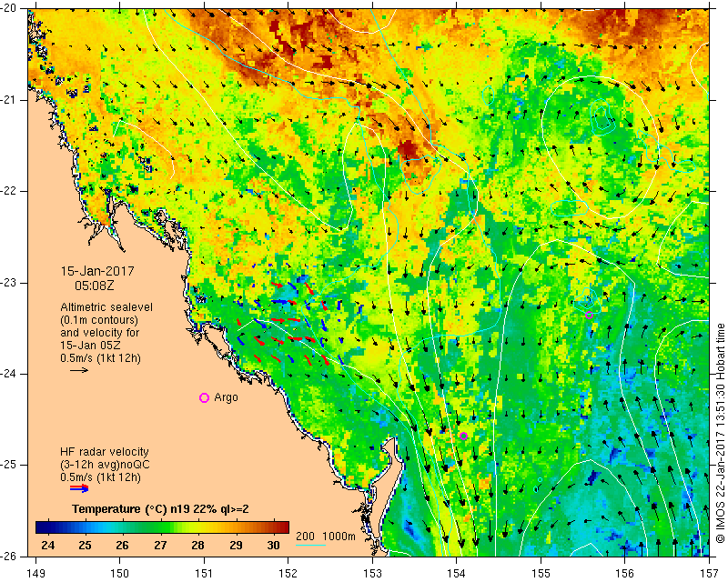Image resolution: width=728 pixels, height=582 pixels.
Task: Click the 'Altimetric sealevel' legend text
Action: click(x=106, y=307)
